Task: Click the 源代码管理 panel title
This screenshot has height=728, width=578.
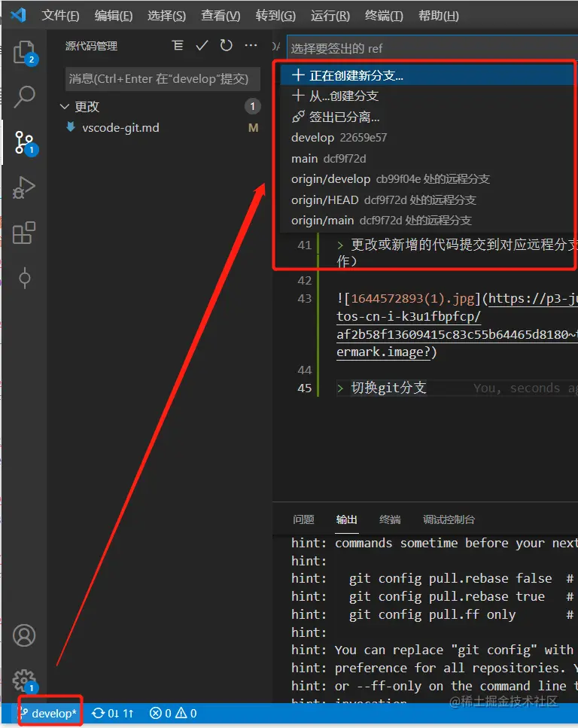Action: point(92,46)
